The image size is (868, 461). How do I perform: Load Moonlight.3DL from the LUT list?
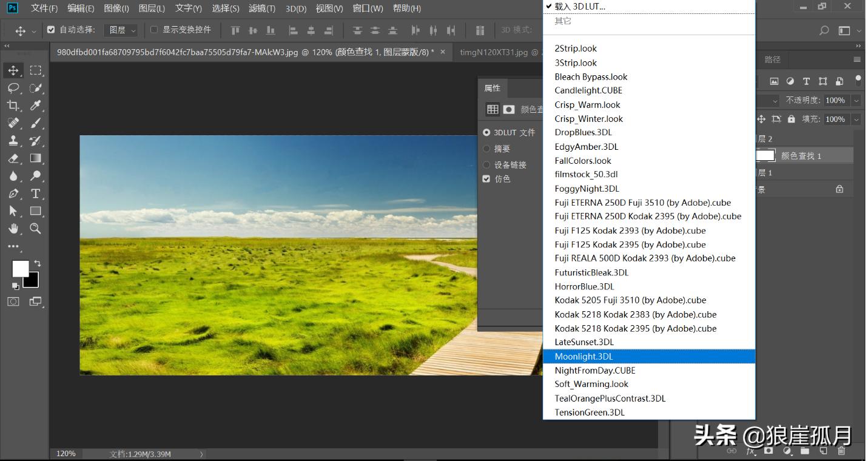[583, 356]
